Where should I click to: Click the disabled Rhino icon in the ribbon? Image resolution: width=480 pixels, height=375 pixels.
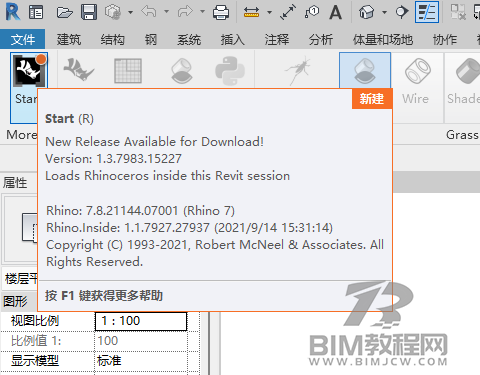click(x=79, y=70)
